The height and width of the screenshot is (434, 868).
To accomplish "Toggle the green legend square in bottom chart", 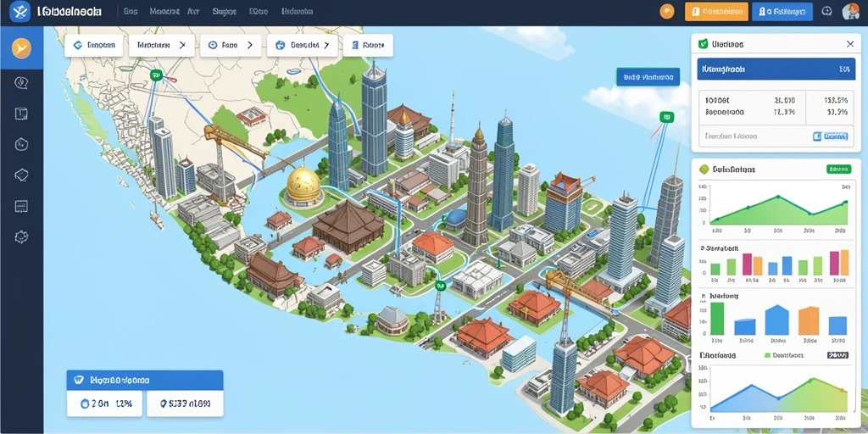I will (767, 355).
